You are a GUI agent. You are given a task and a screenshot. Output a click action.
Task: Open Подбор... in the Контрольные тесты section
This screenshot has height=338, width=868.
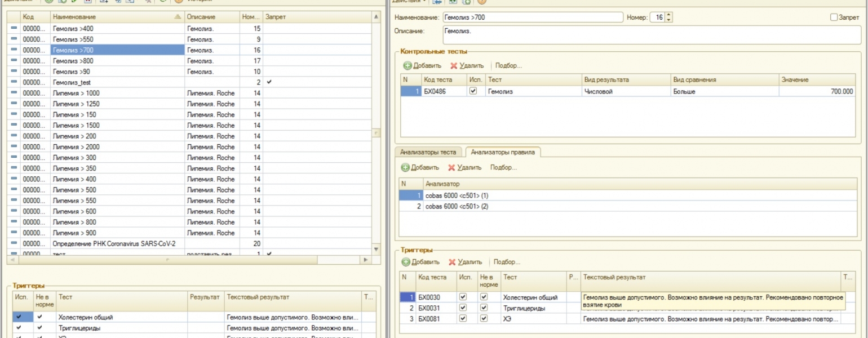(508, 66)
